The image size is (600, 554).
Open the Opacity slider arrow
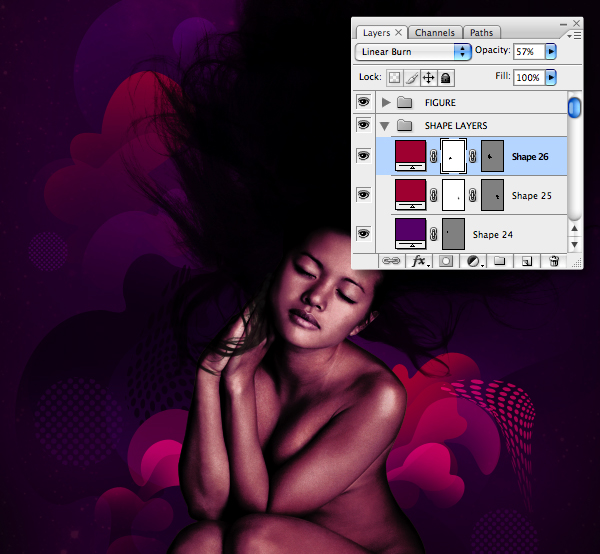[x=551, y=51]
